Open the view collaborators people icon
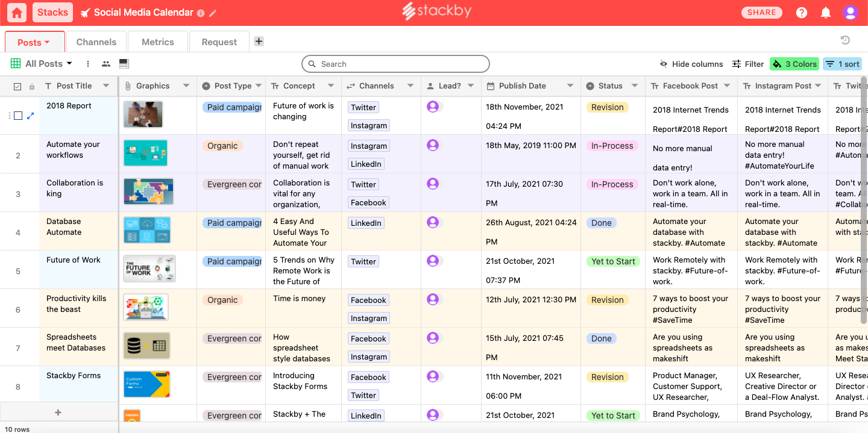The image size is (868, 433). coord(106,64)
